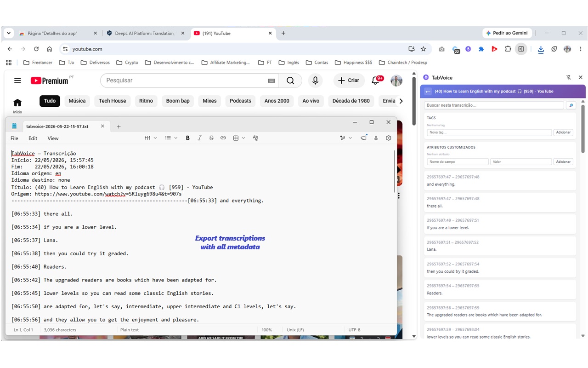Open the YouTube on-screen keyboard icon
Screen dimensions: 588x368
pos(271,80)
